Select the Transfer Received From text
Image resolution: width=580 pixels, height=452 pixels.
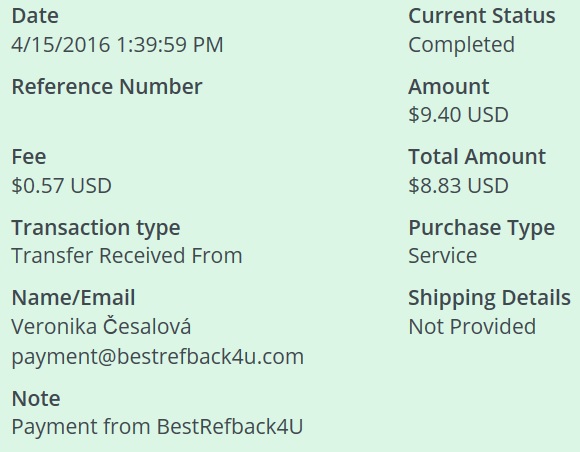(x=127, y=256)
